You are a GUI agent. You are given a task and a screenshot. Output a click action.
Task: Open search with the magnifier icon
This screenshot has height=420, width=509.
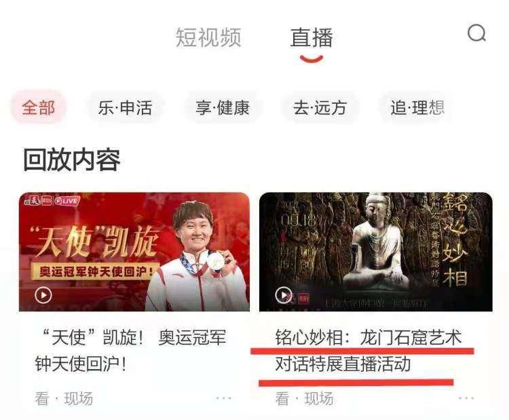click(x=476, y=33)
